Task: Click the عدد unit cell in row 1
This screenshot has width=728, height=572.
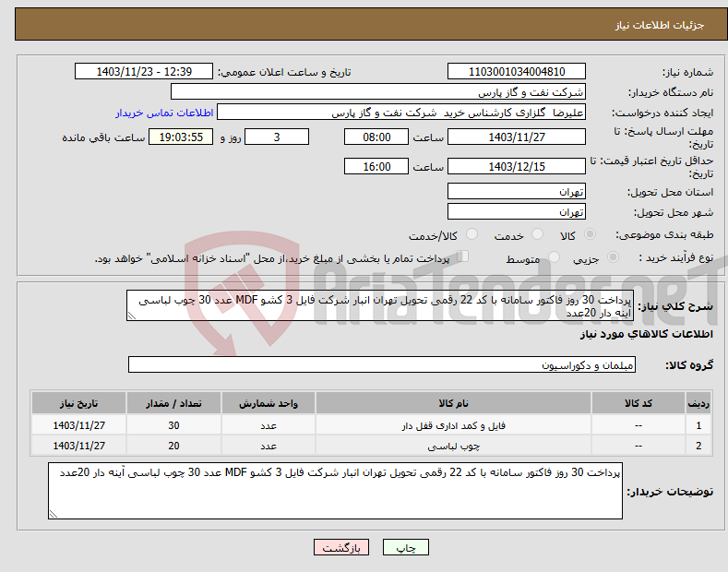Action: [269, 425]
